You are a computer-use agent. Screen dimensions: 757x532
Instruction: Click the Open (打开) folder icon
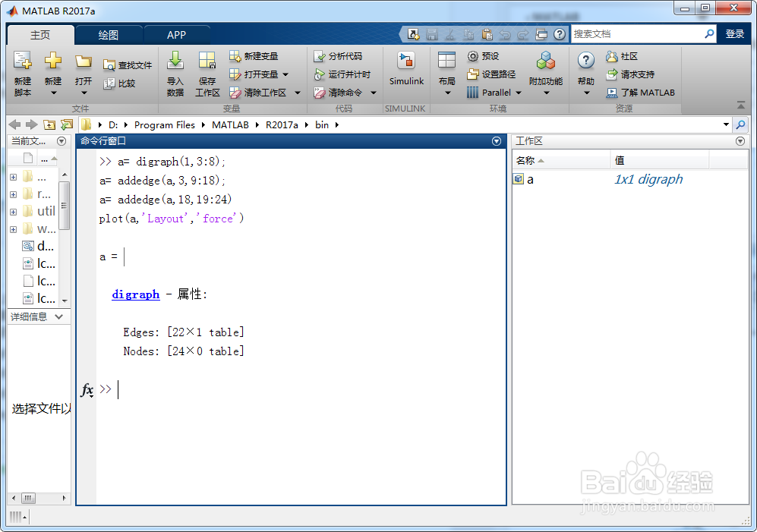[84, 61]
